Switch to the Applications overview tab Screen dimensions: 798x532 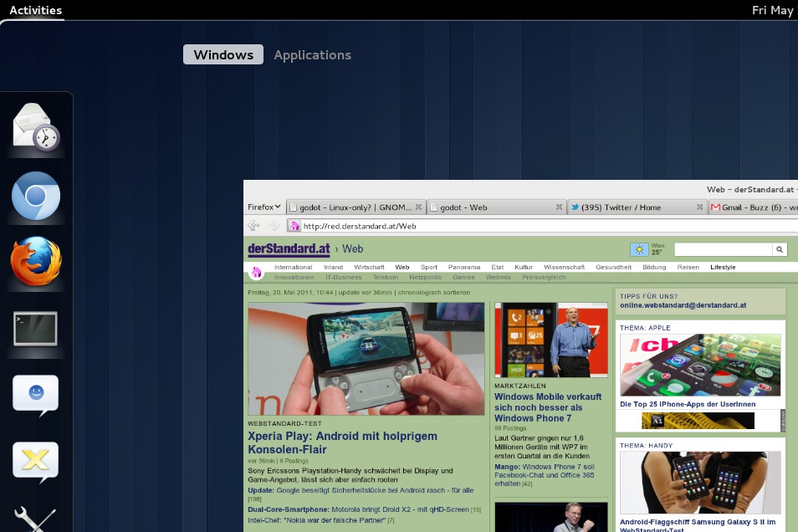tap(313, 55)
